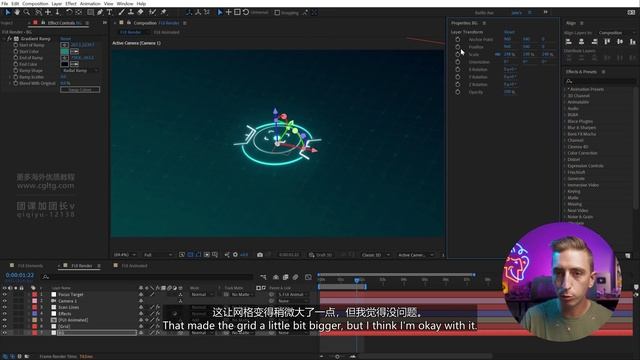Toggle Start of Ramp stopwatch
This screenshot has height=360, width=640.
[16, 45]
